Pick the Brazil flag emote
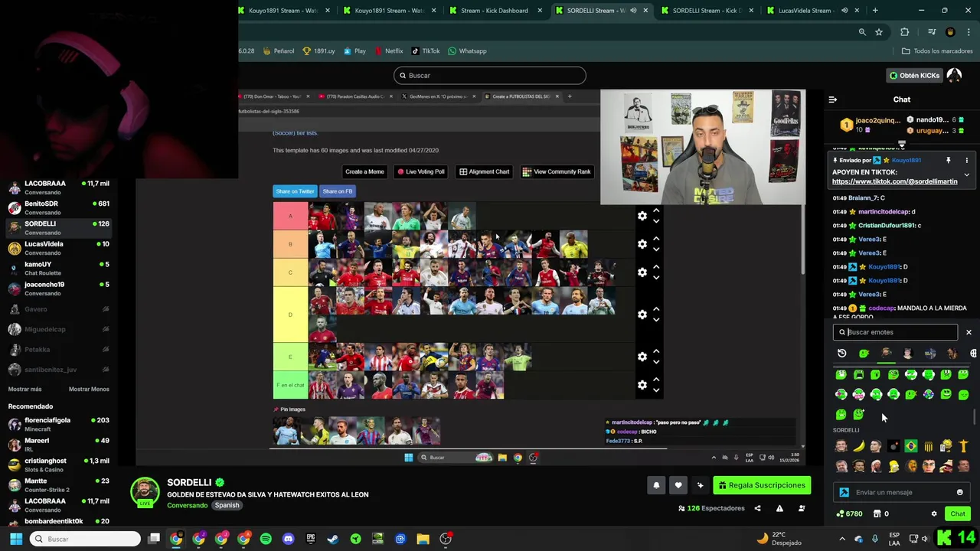Screen dimensions: 980x551 tap(911, 446)
